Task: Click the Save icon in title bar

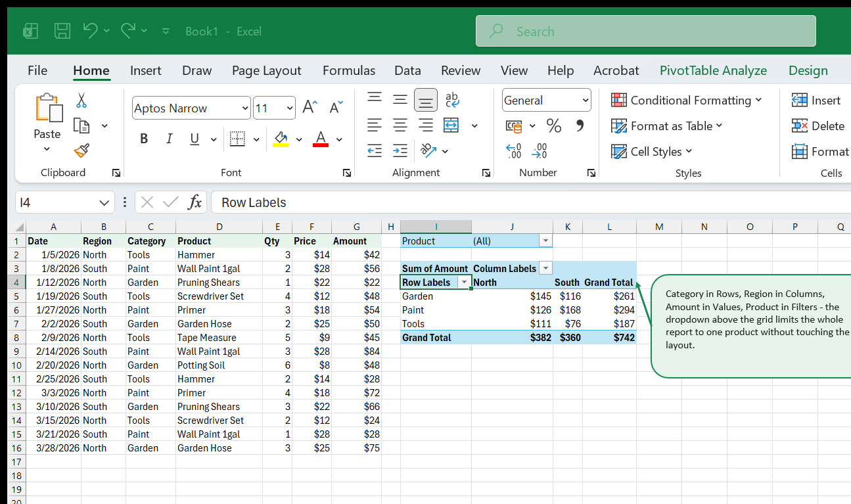Action: pos(62,31)
